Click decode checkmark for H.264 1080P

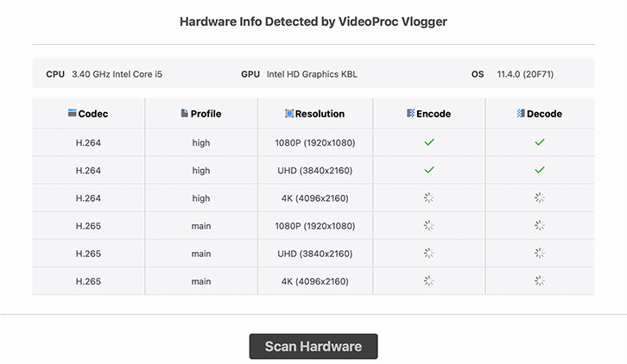pyautogui.click(x=540, y=142)
